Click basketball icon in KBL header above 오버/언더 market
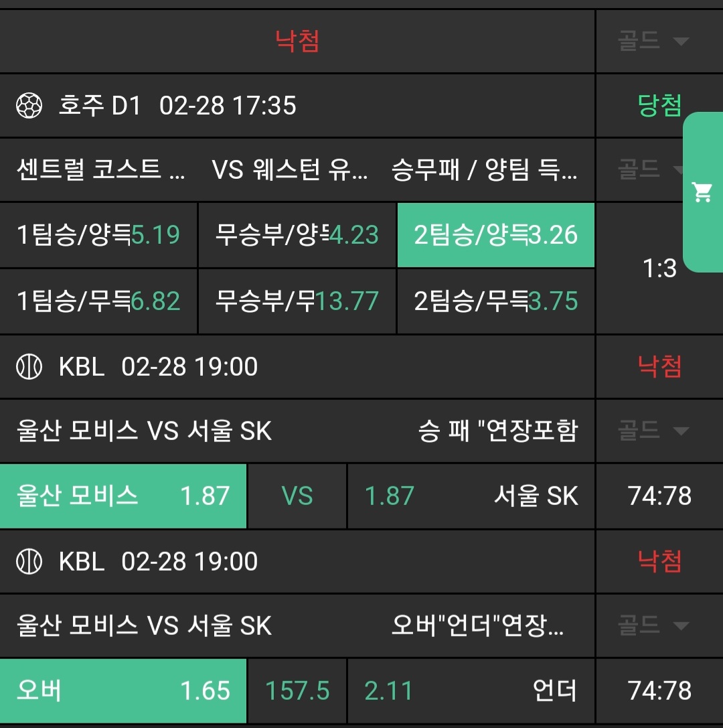Viewport: 723px width, 728px height. 29,561
